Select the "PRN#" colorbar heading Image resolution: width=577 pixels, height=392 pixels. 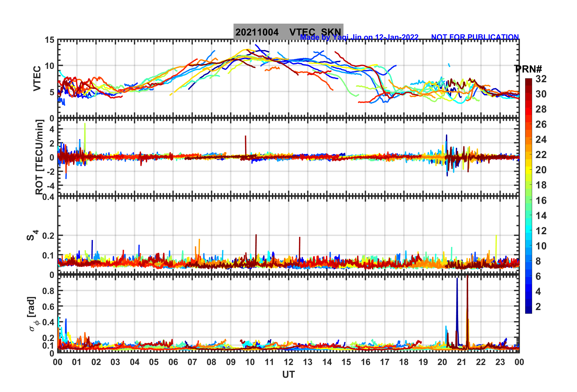click(x=528, y=69)
